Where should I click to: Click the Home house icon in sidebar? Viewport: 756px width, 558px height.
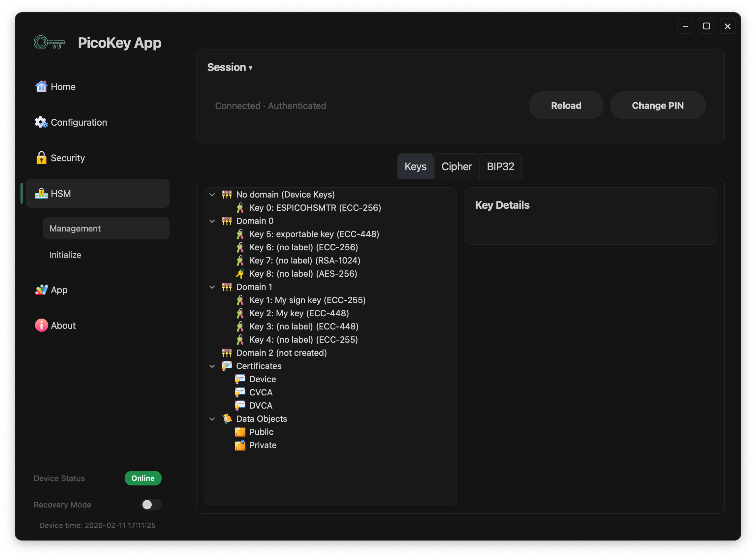[x=41, y=87]
